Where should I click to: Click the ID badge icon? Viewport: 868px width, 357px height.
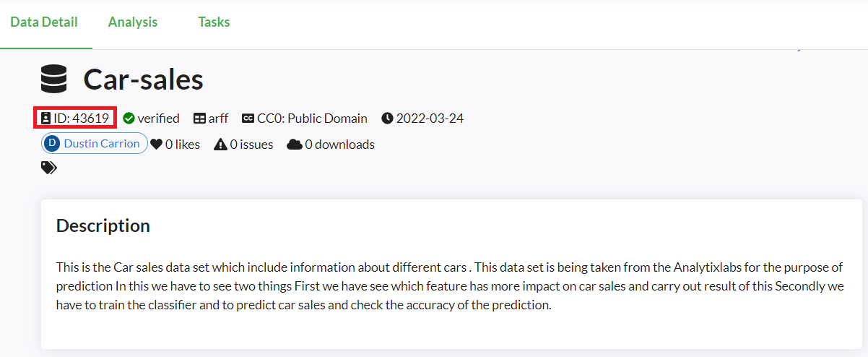(46, 119)
